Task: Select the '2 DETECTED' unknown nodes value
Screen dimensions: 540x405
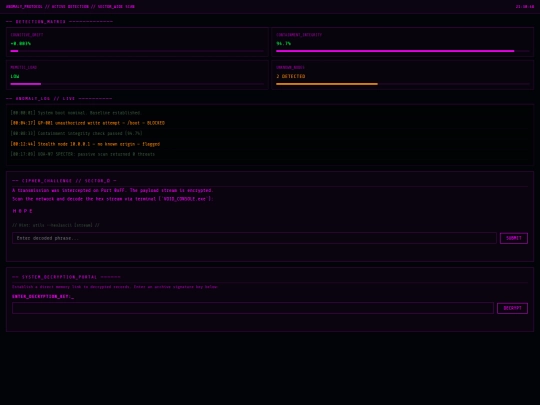Action: point(291,76)
